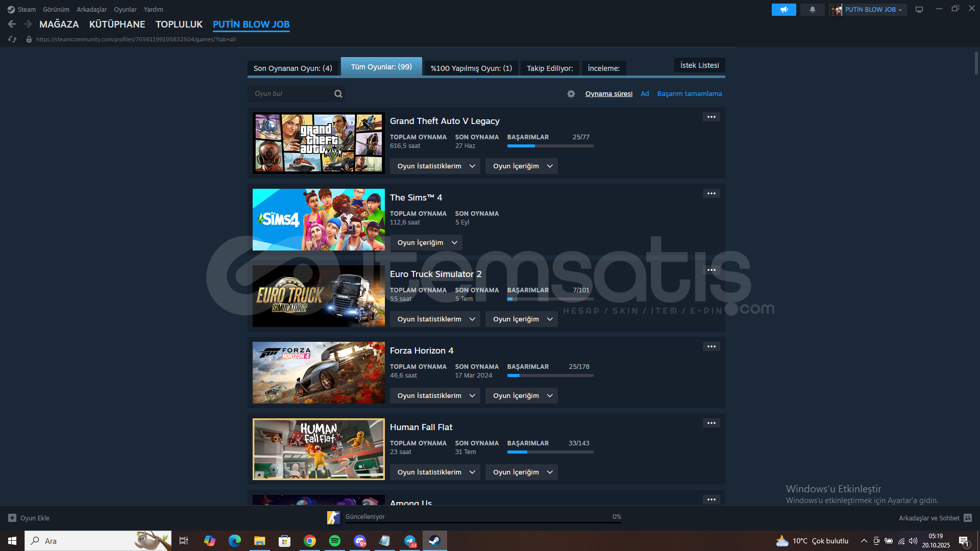Expand Oyun İçeriğim for Human Fall Flat

[x=521, y=472]
